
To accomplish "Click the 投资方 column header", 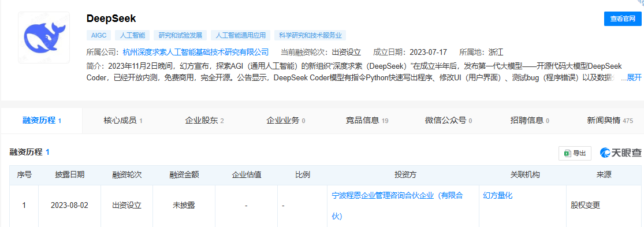I will point(403,175).
